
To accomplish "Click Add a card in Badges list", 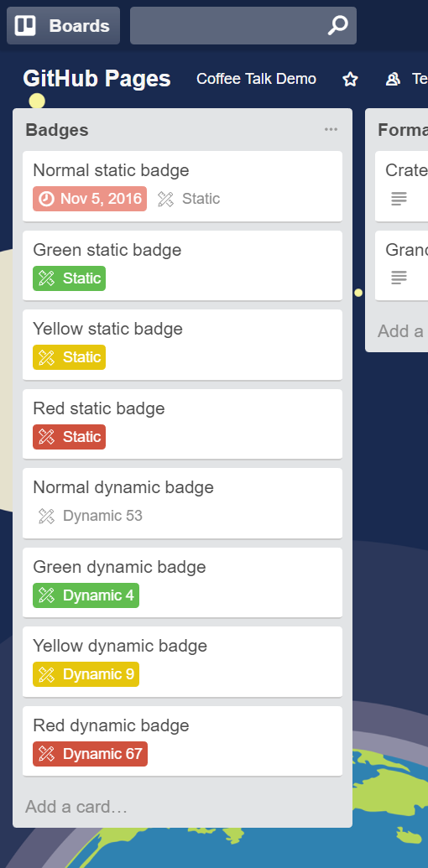I will tap(76, 807).
